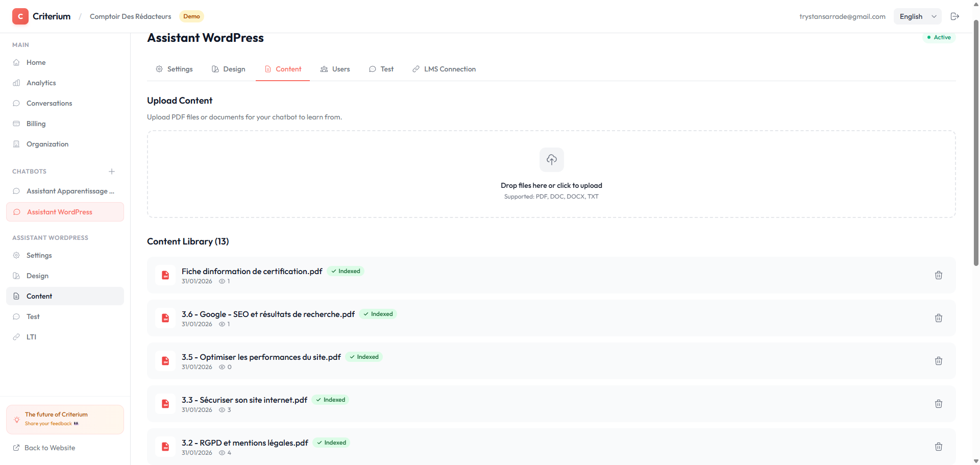Click the cloud upload icon
This screenshot has height=465, width=980.
pyautogui.click(x=551, y=160)
